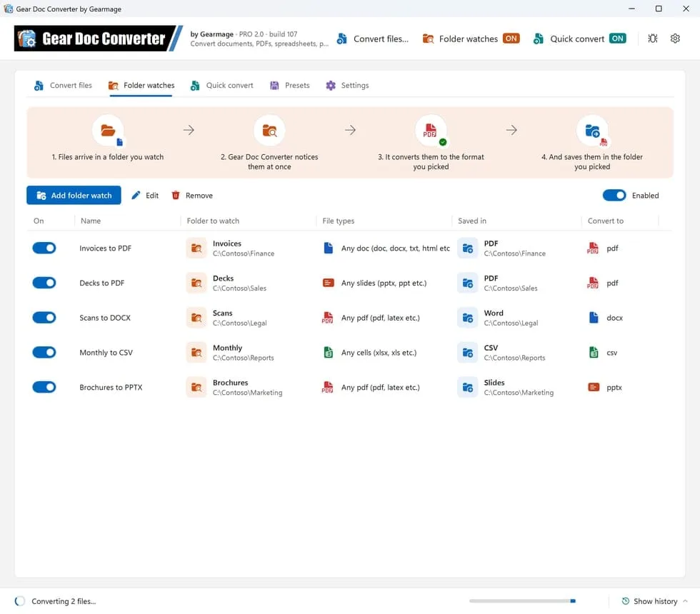The height and width of the screenshot is (614, 700).
Task: Open settings via the header gear icon
Action: coord(675,39)
